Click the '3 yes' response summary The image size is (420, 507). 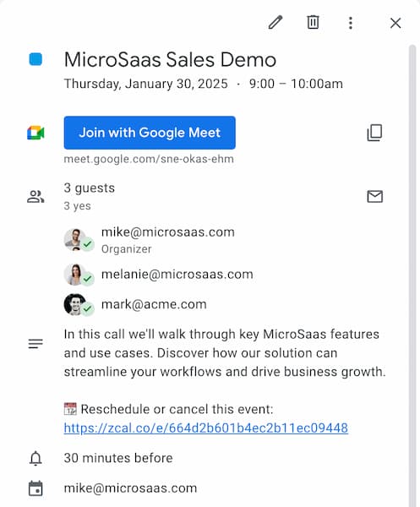(x=77, y=206)
